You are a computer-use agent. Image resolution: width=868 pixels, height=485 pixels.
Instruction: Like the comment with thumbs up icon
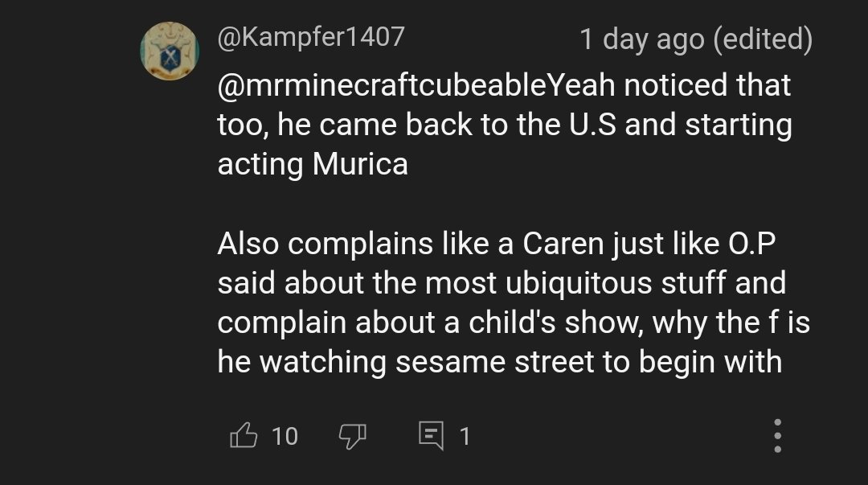click(244, 435)
